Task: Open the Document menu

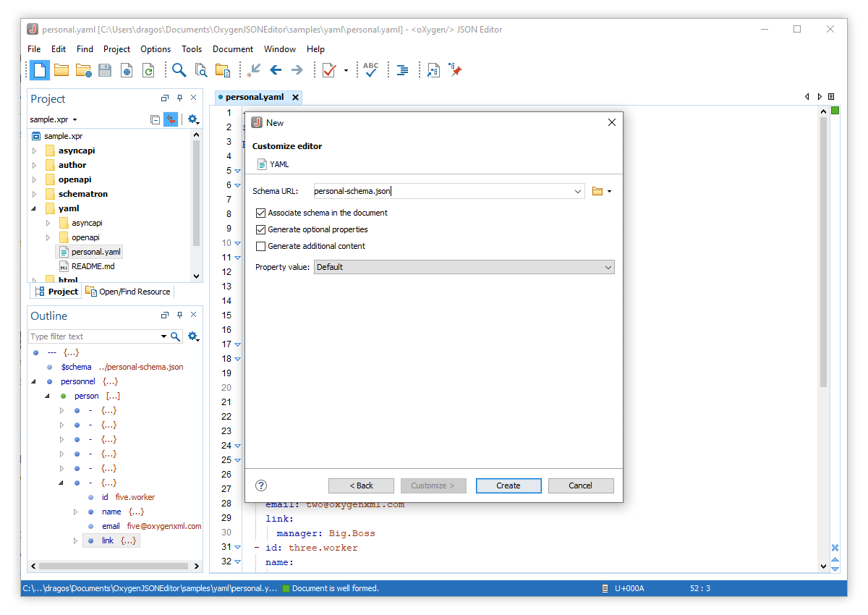Action: point(233,49)
